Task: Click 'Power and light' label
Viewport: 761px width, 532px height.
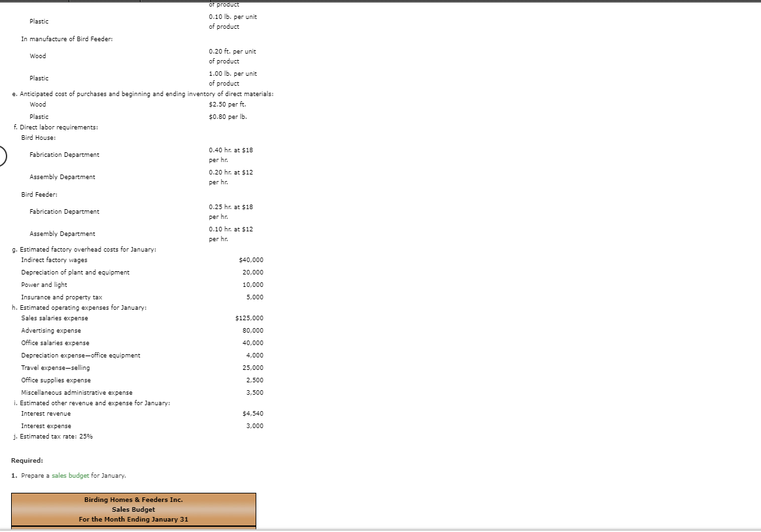Action: (x=44, y=285)
